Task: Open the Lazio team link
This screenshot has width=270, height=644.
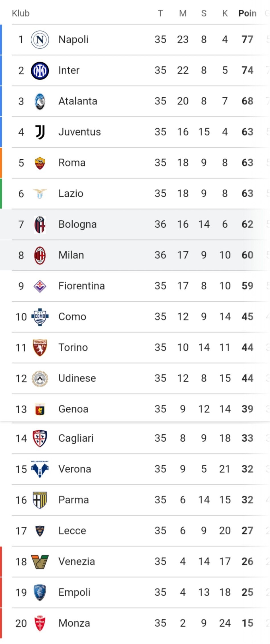Action: [x=71, y=194]
